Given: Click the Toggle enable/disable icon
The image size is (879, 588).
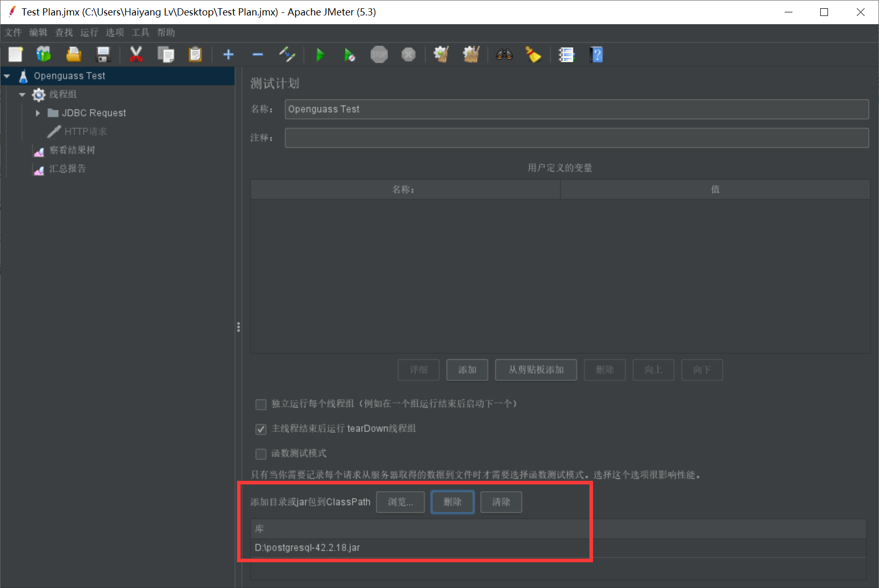Looking at the screenshot, I should coord(287,54).
